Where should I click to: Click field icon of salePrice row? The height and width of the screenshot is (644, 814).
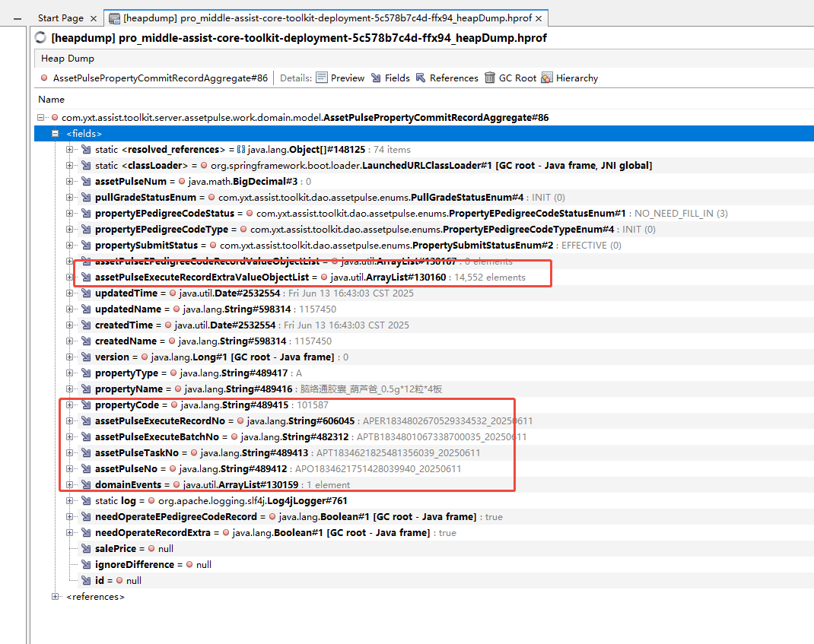click(86, 548)
